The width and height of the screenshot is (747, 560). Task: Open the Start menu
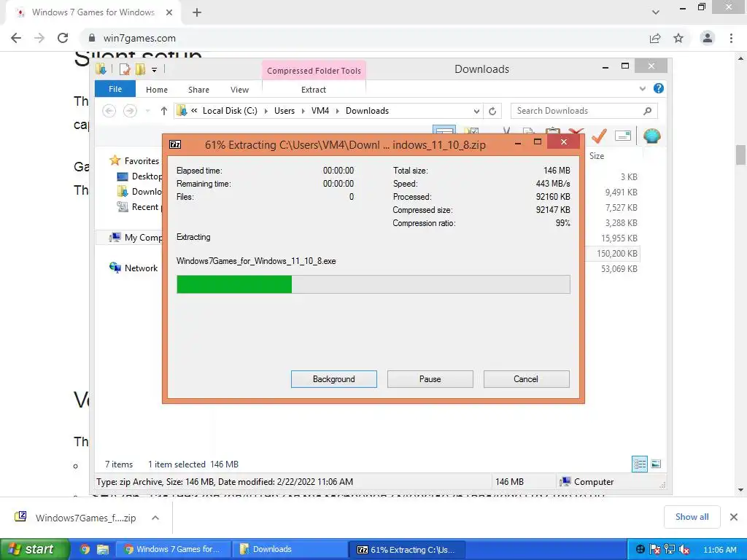pyautogui.click(x=34, y=549)
